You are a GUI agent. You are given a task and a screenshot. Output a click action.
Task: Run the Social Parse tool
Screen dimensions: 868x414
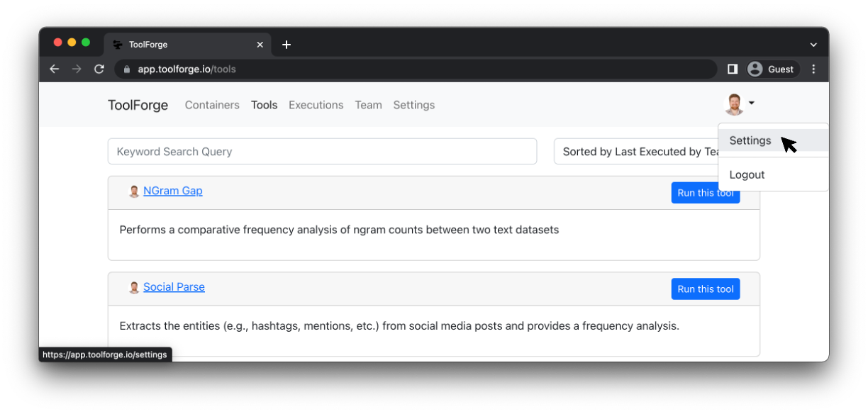coord(705,289)
